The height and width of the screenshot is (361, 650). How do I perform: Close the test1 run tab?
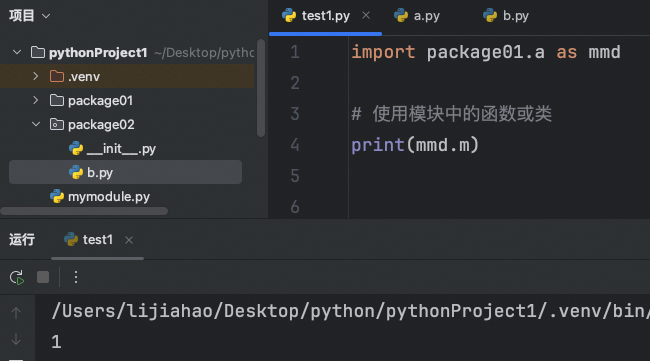(x=129, y=240)
